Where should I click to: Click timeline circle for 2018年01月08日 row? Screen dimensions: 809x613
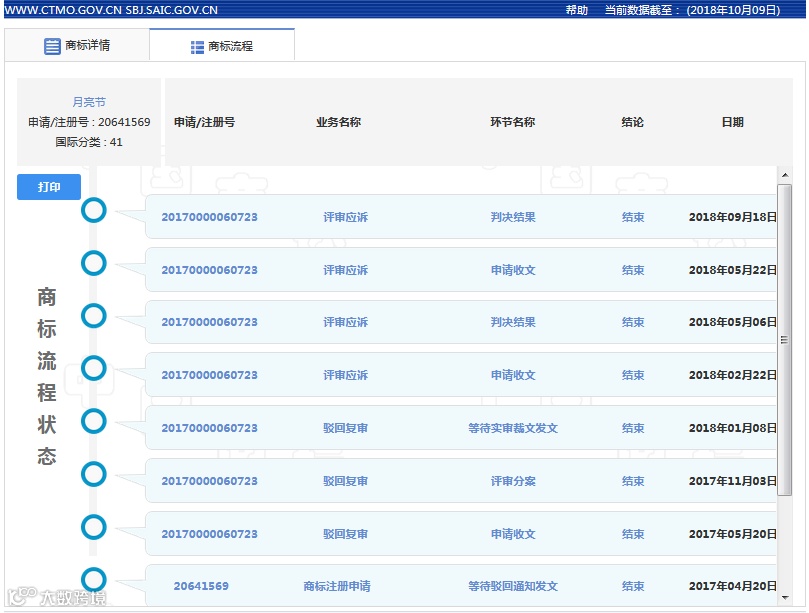pos(94,421)
